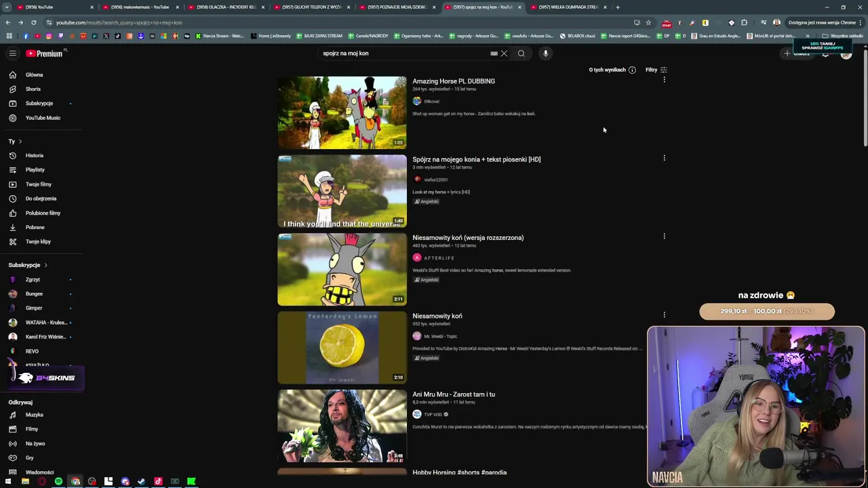Image resolution: width=868 pixels, height=488 pixels.
Task: Clear the search query with X icon
Action: [504, 54]
